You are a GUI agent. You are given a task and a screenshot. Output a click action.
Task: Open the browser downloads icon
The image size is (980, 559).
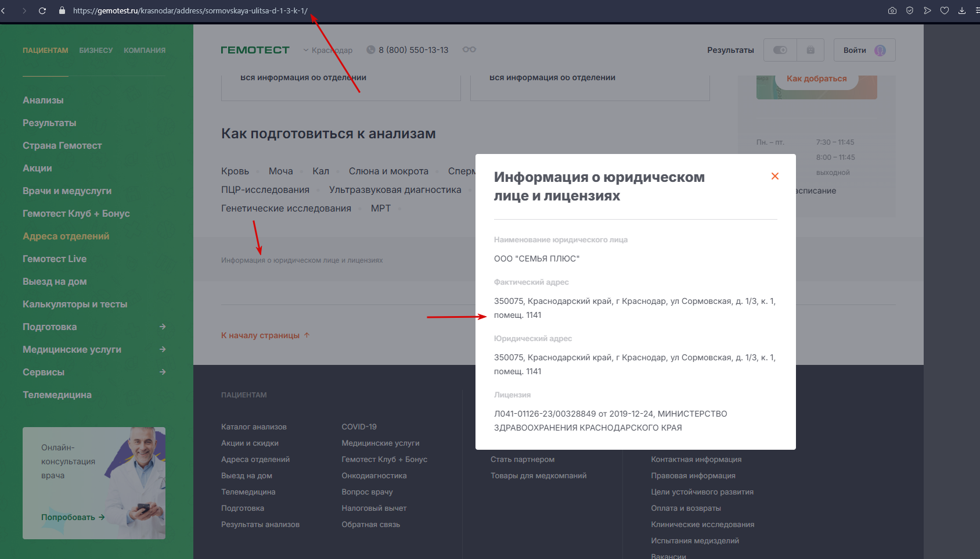[x=962, y=10]
